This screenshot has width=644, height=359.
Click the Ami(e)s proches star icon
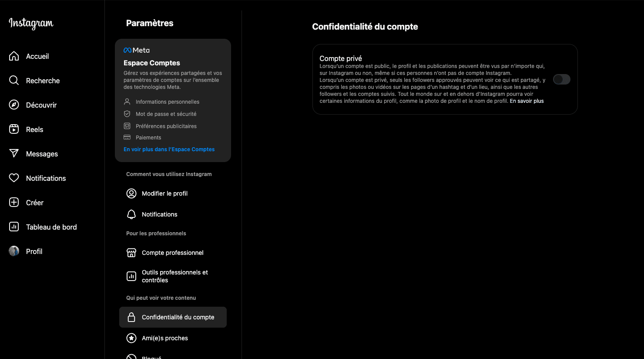(131, 338)
